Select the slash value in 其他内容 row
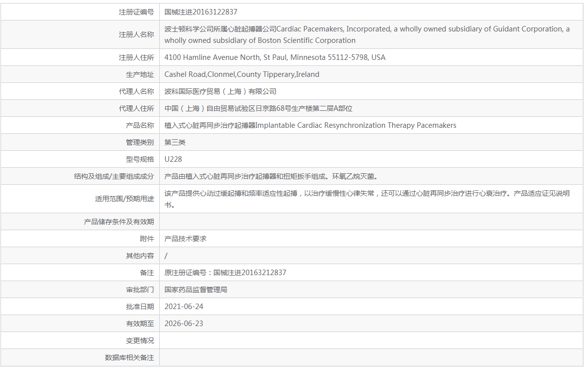This screenshot has width=588, height=369. click(166, 256)
